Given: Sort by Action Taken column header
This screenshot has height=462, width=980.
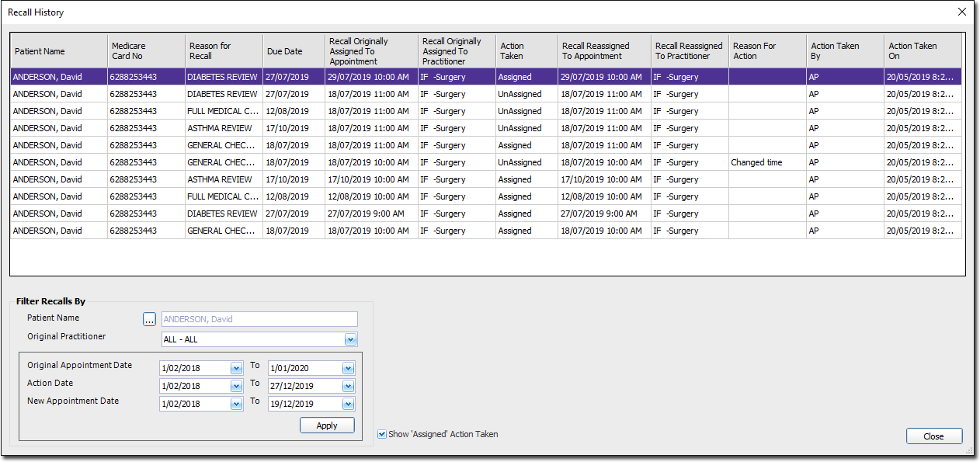Looking at the screenshot, I should pos(526,51).
